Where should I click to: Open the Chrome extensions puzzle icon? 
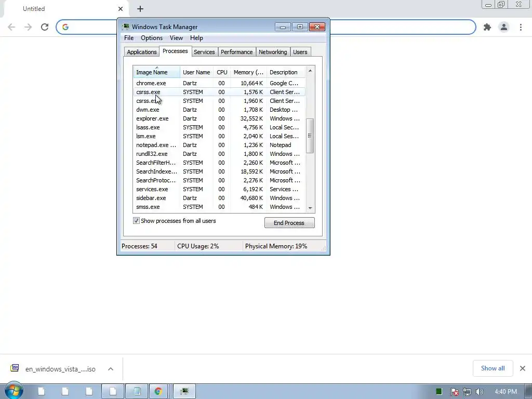click(x=487, y=27)
